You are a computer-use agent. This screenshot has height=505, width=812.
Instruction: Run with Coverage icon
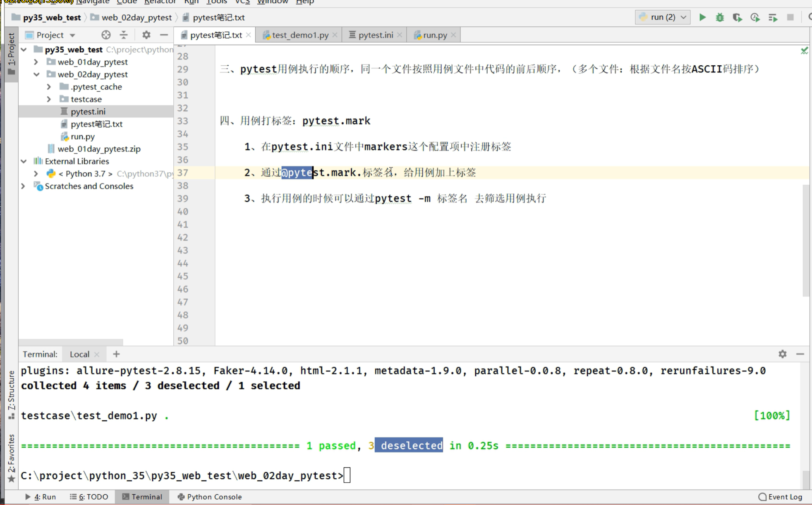(x=737, y=17)
